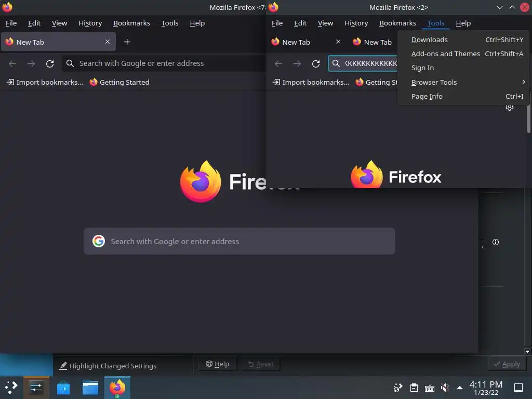Click Import bookmarks in right window

point(311,82)
